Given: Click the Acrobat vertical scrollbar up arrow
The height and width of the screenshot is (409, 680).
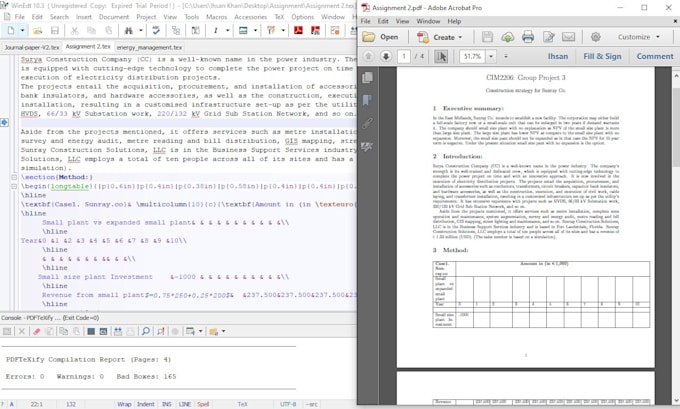Looking at the screenshot, I should coord(676,76).
